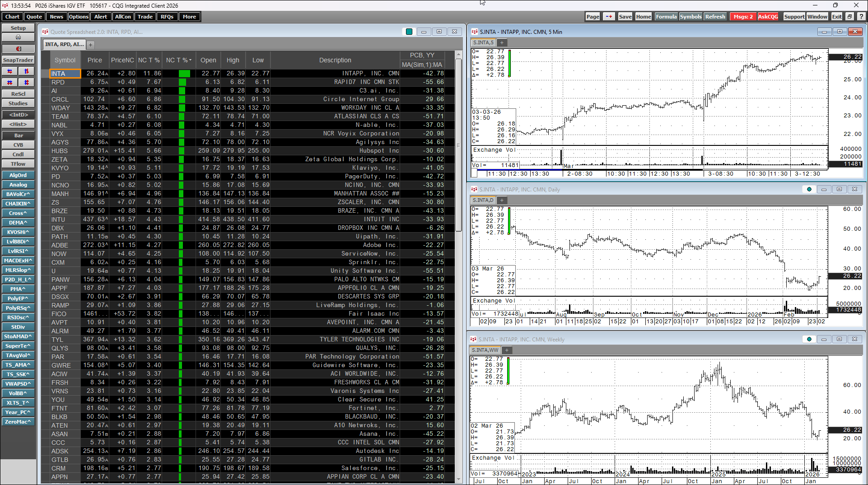Open the More menu in the top toolbar
This screenshot has width=868, height=485.
click(x=189, y=17)
